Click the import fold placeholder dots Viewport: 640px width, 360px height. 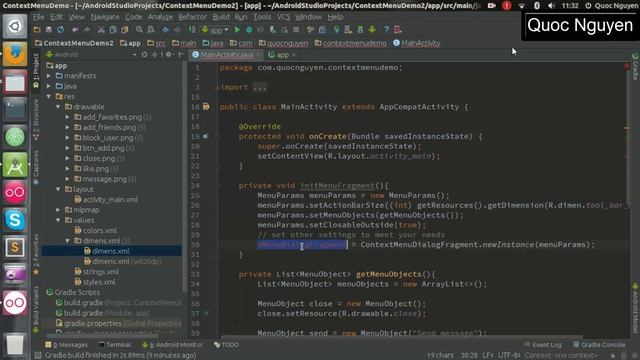tap(260, 87)
